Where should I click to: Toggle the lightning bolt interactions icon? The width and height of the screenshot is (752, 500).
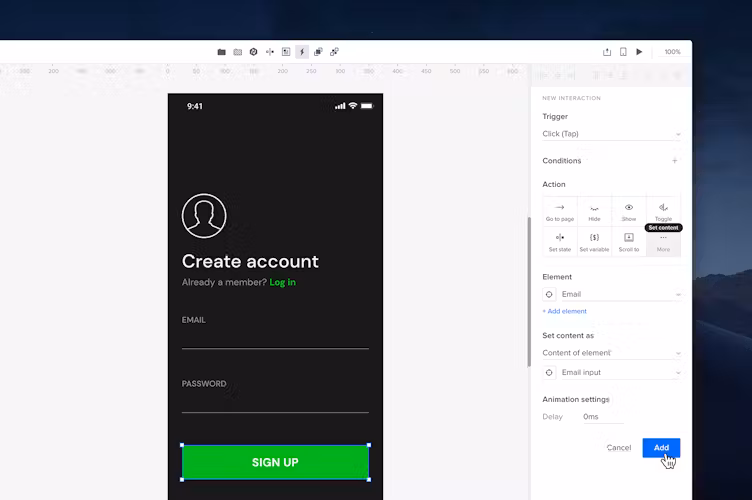click(302, 52)
